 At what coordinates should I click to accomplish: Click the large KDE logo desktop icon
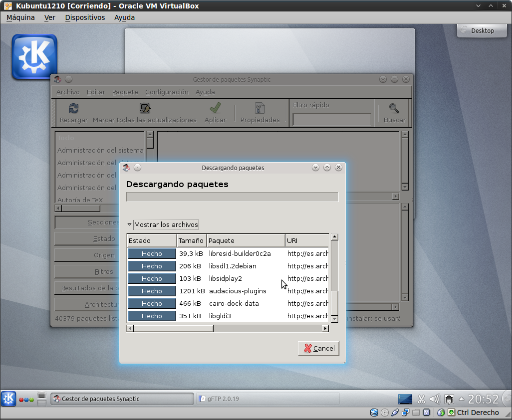(34, 56)
